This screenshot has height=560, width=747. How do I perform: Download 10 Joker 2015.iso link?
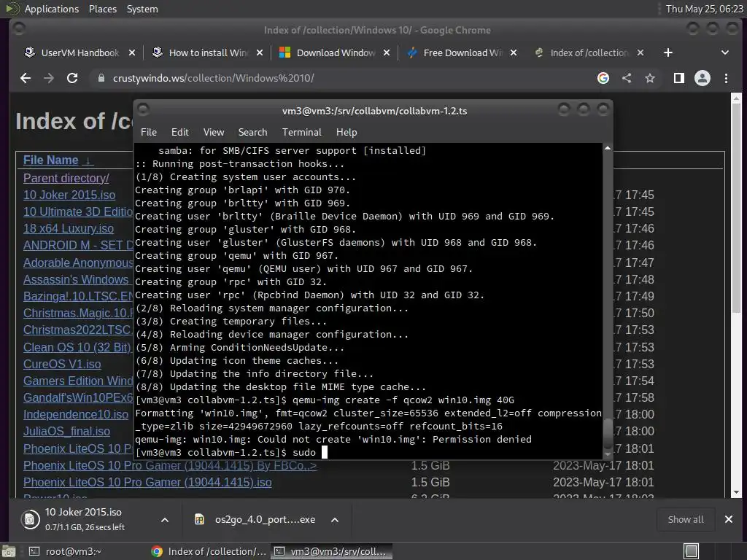pos(69,195)
